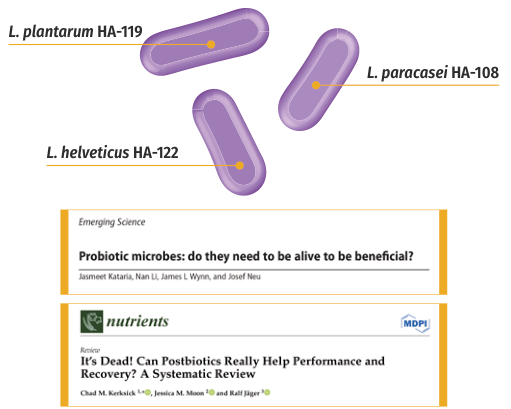Click the orange dot on the plantarum bacterium

coord(211,44)
